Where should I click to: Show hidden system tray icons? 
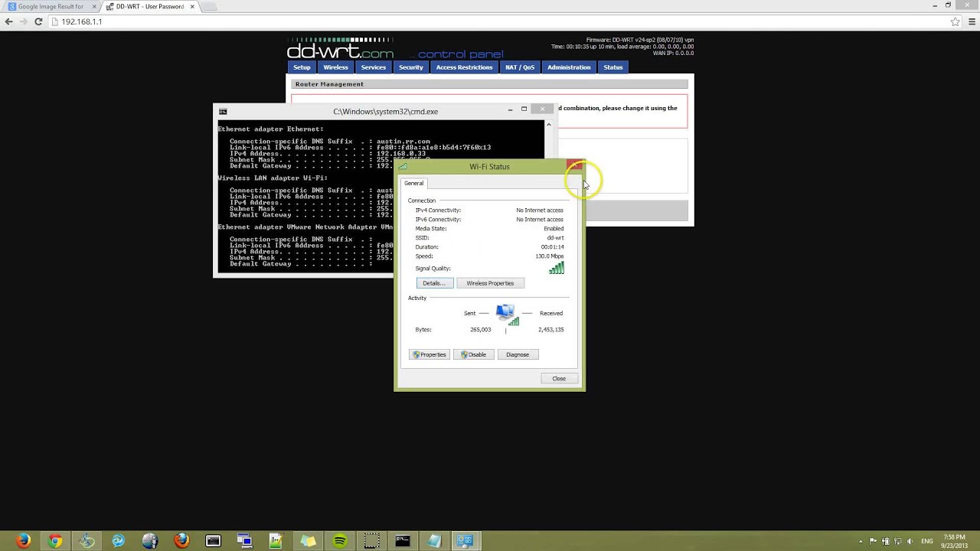[x=861, y=541]
